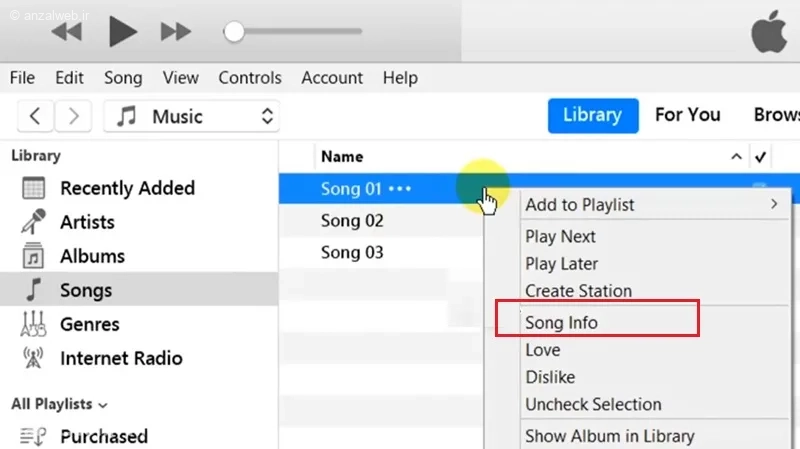Click the checkmark column header

pyautogui.click(x=760, y=157)
